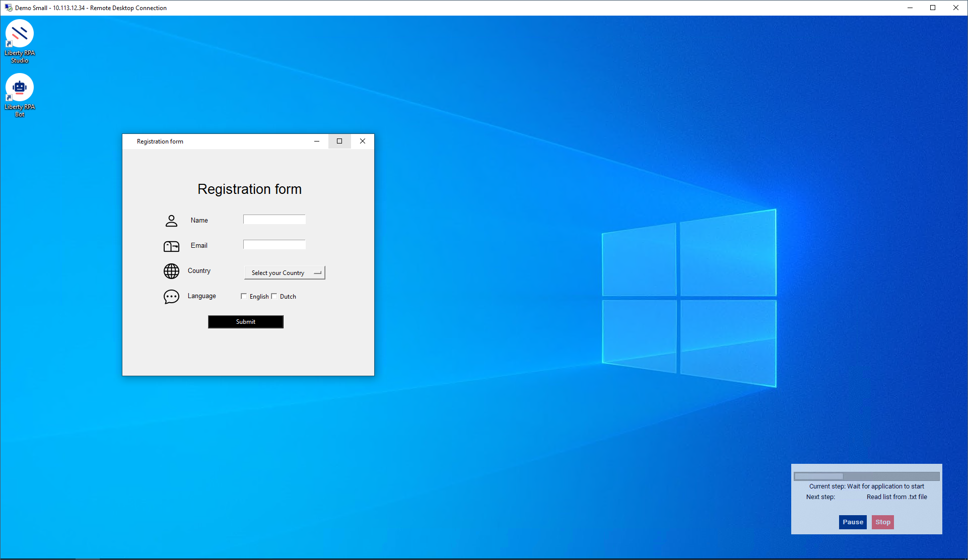Click the globe icon beside Country
968x560 pixels.
pyautogui.click(x=171, y=271)
